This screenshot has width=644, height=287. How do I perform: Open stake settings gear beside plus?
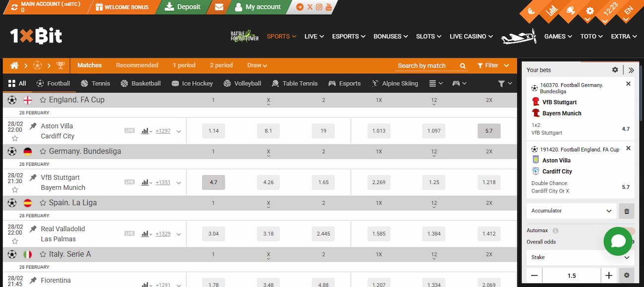pos(627,276)
